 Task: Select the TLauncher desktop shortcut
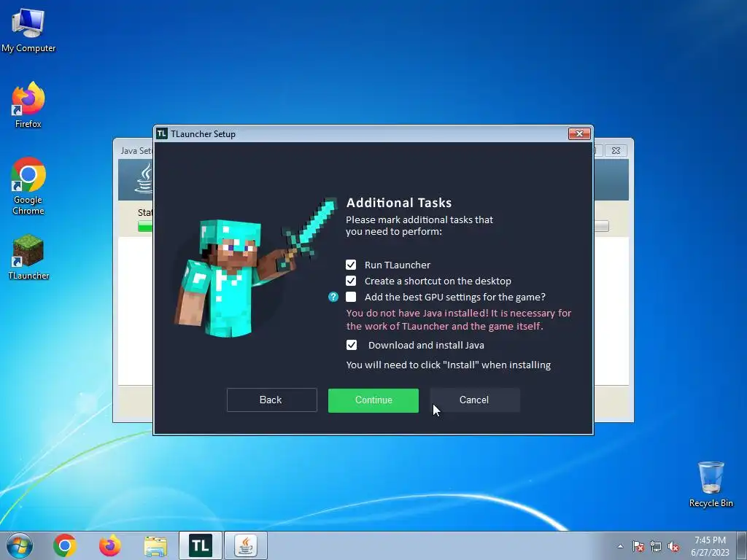[28, 257]
